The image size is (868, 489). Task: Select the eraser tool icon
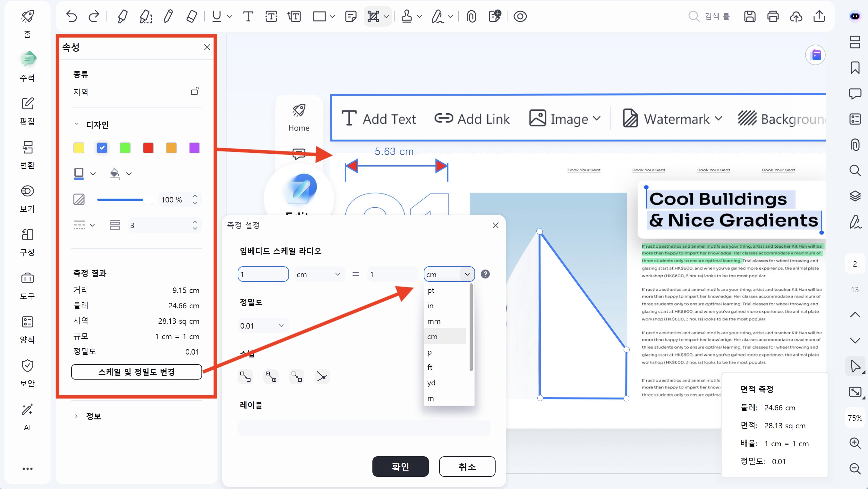(x=191, y=16)
